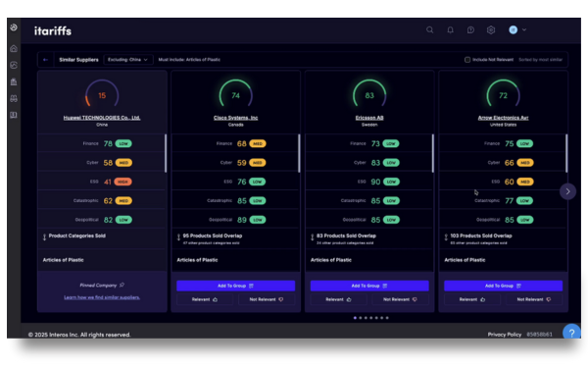Screen dimensions: 588x368
Task: Open the blue help question button
Action: 571,333
